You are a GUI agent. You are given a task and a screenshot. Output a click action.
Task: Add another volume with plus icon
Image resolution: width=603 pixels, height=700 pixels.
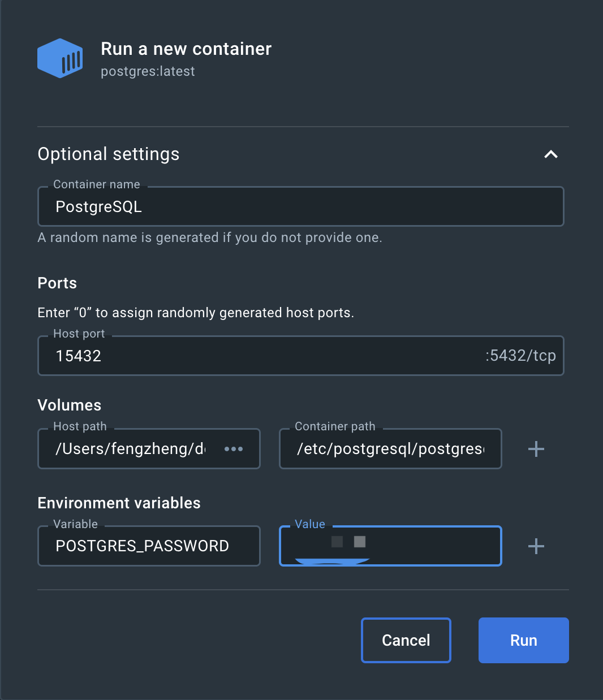click(536, 450)
